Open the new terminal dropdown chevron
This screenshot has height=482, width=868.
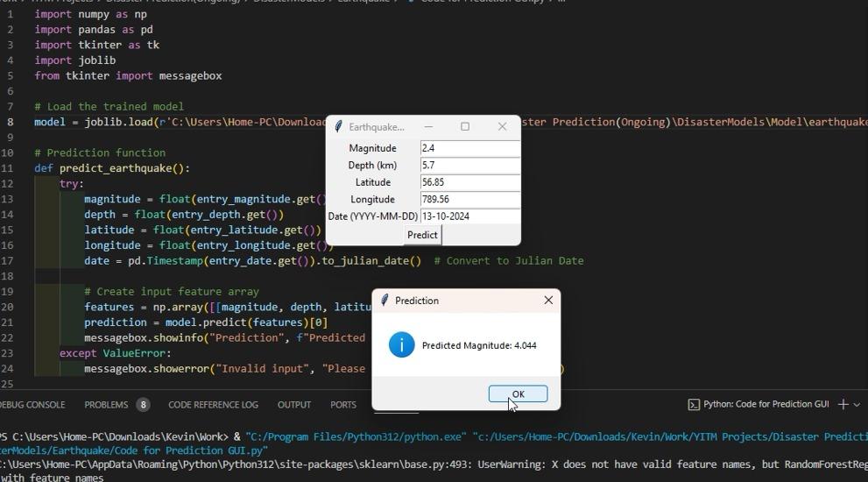click(x=857, y=405)
